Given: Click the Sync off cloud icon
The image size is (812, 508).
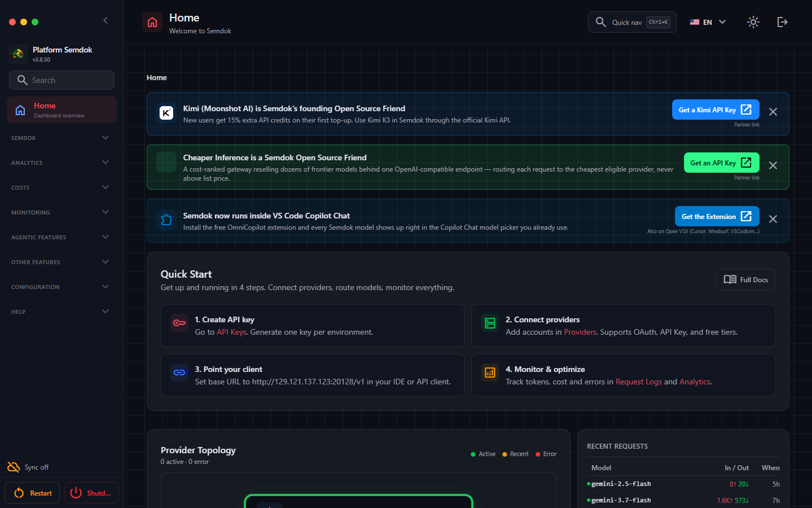Looking at the screenshot, I should point(14,467).
